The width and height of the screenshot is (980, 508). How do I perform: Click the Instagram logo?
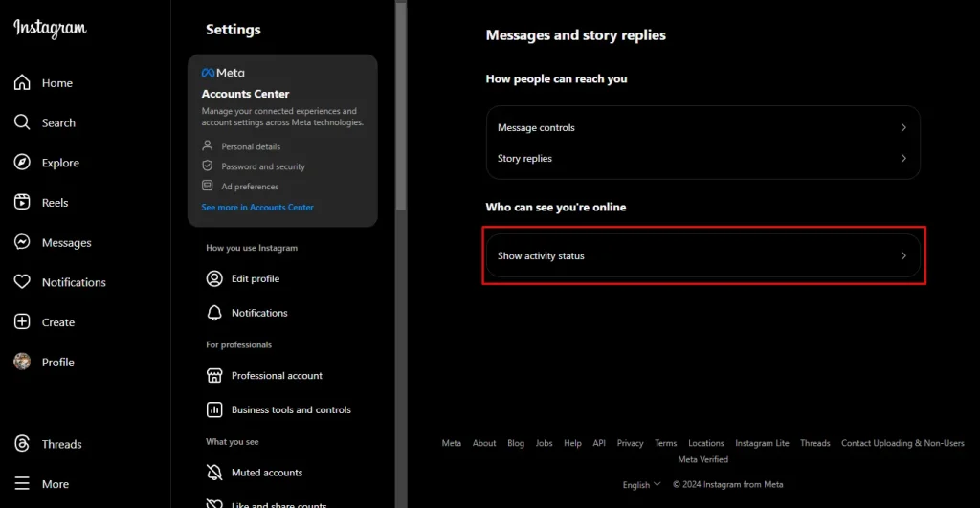50,28
